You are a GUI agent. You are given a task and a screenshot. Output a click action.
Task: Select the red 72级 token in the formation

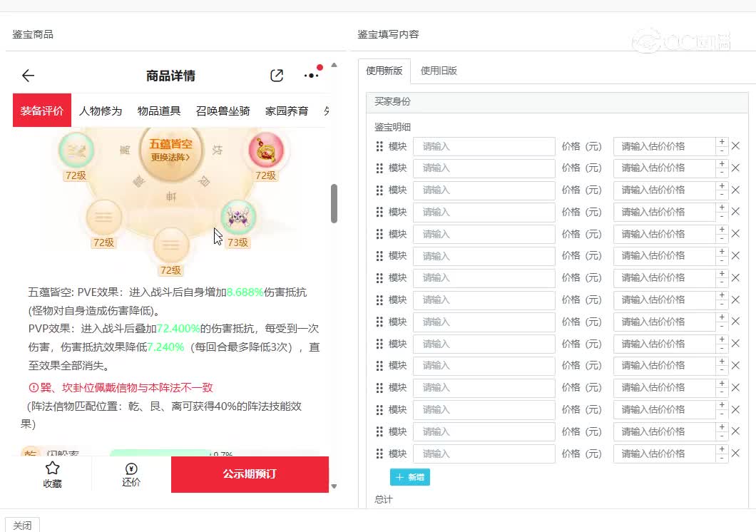[x=266, y=151]
